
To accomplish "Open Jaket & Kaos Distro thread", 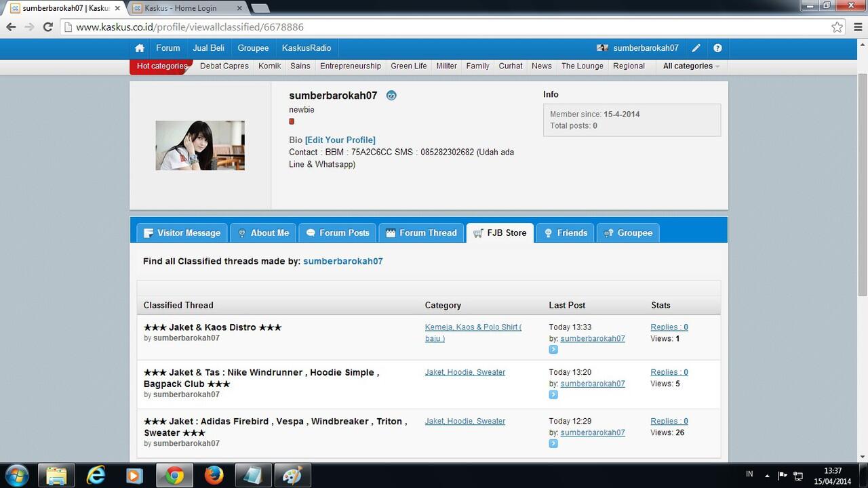I will [212, 327].
